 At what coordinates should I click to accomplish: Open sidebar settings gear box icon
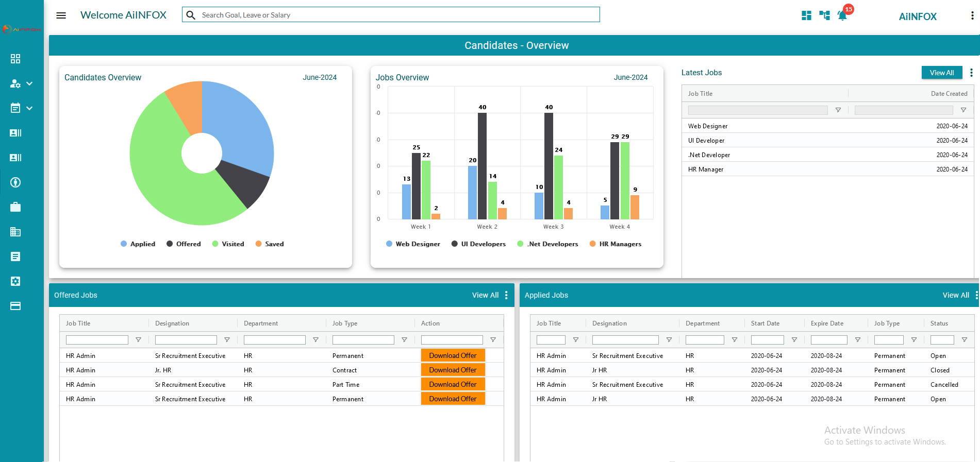pos(15,281)
